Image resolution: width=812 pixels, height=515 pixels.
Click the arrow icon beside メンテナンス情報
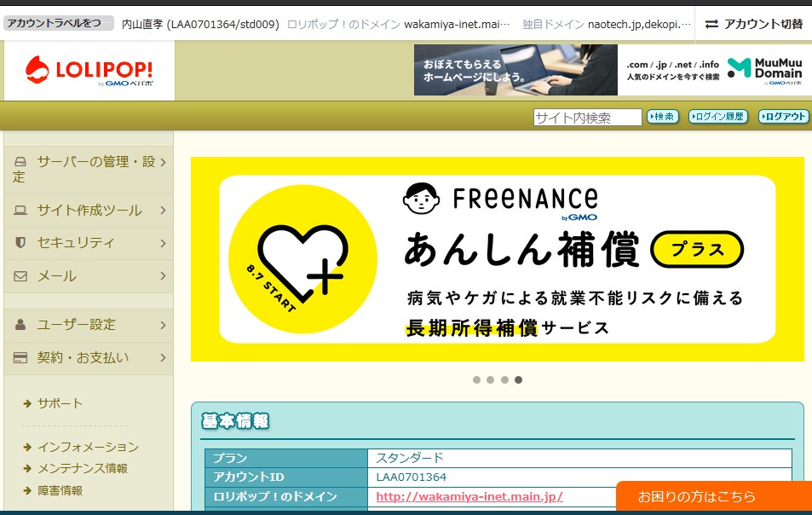coord(27,468)
